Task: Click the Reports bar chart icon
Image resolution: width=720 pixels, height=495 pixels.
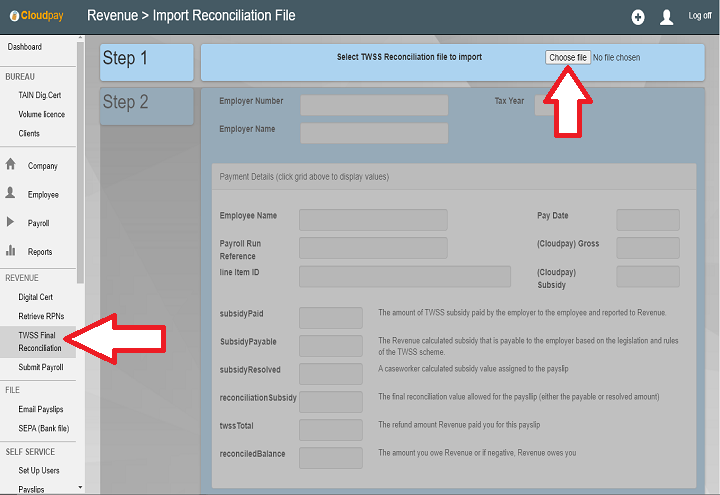Action: pyautogui.click(x=11, y=251)
